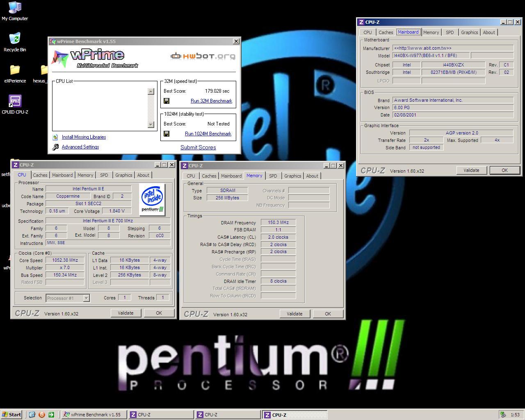Screen dimensions: 525x420
Task: Click the taskbar clock showing 1:53
Action: [x=515, y=415]
